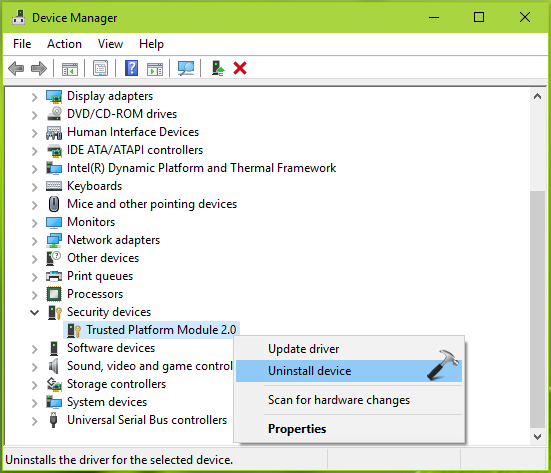Click the Update driver toolbar icon
Viewport: 551px width, 473px height.
point(218,68)
